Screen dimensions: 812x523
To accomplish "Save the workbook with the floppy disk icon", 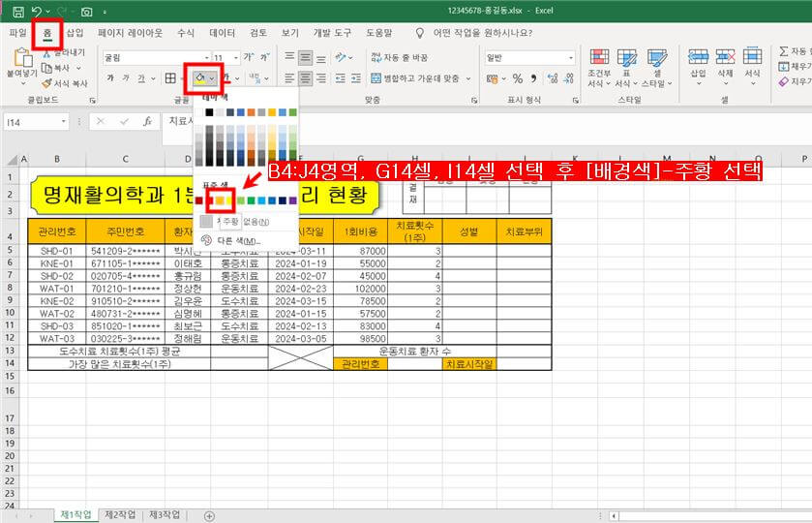I will coord(18,12).
